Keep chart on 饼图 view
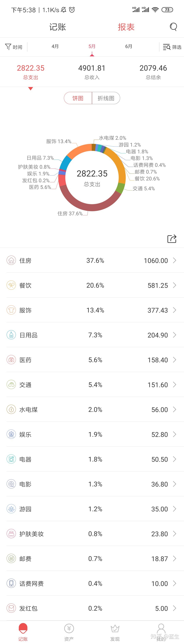 click(78, 98)
